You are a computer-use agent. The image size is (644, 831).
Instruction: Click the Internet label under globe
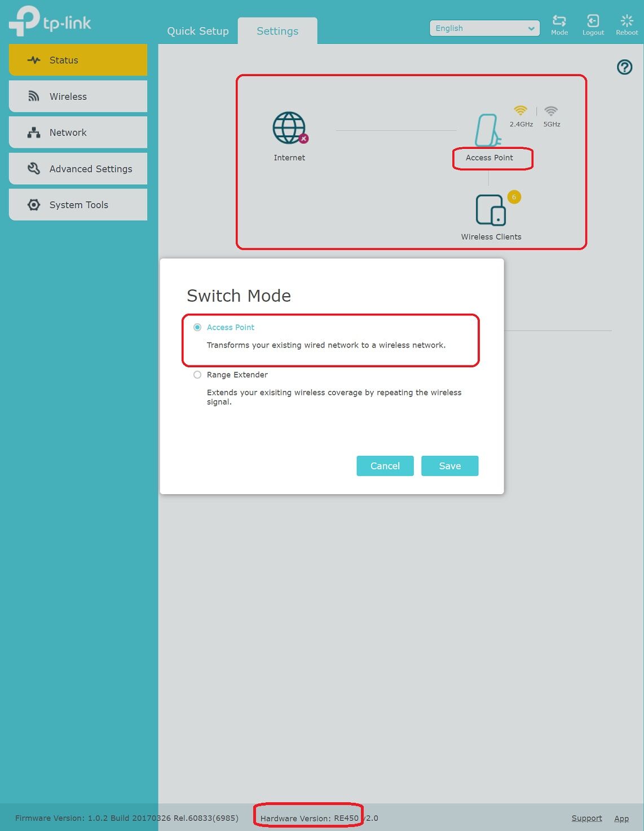click(289, 158)
